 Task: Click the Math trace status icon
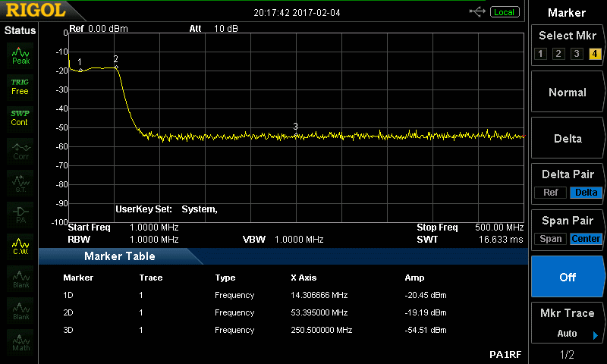(20, 342)
